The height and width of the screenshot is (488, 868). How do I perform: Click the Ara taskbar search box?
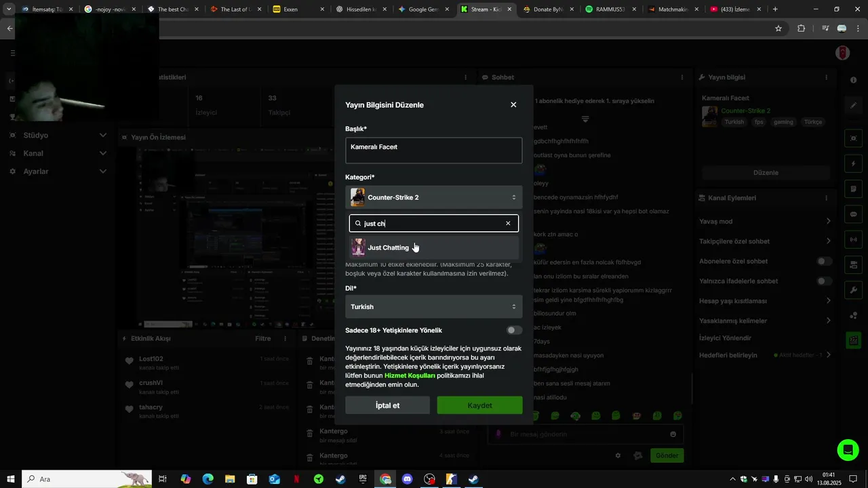(x=87, y=479)
